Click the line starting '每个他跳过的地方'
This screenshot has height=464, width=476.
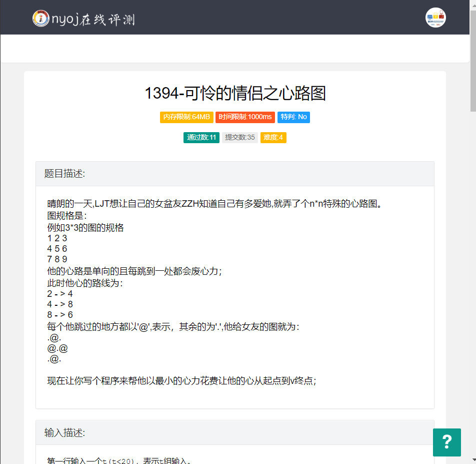173,327
